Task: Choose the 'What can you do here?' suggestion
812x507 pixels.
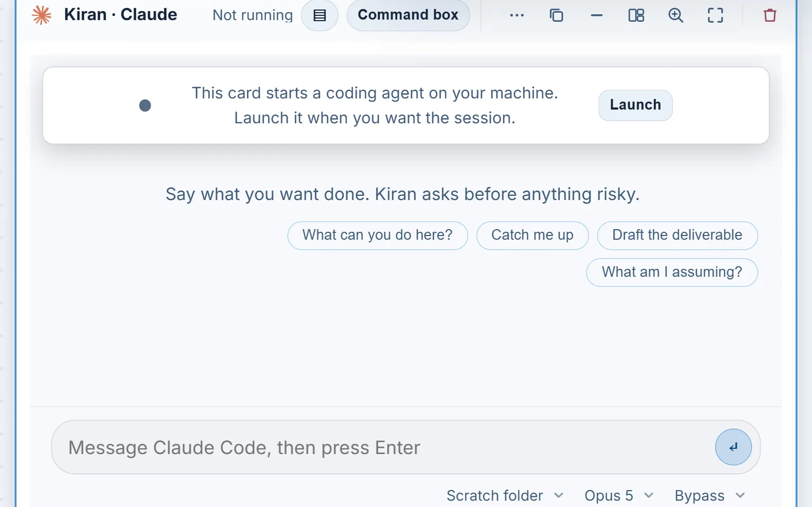Action: point(378,235)
